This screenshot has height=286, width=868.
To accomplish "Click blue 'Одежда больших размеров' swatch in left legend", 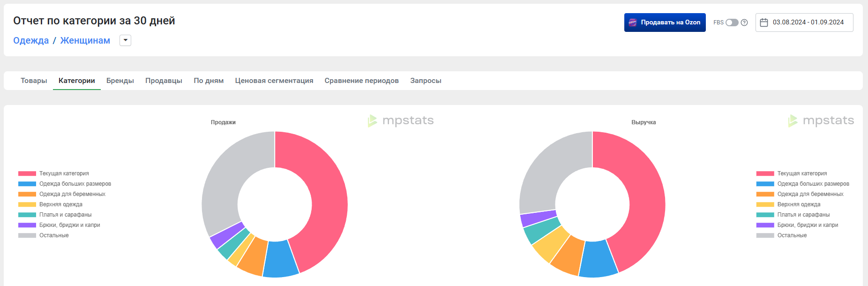I will [x=27, y=184].
